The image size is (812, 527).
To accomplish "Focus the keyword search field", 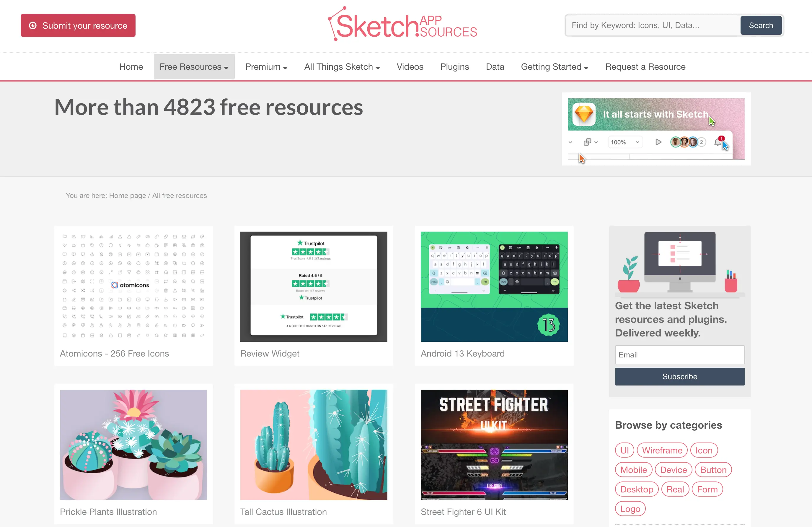I will (x=652, y=25).
